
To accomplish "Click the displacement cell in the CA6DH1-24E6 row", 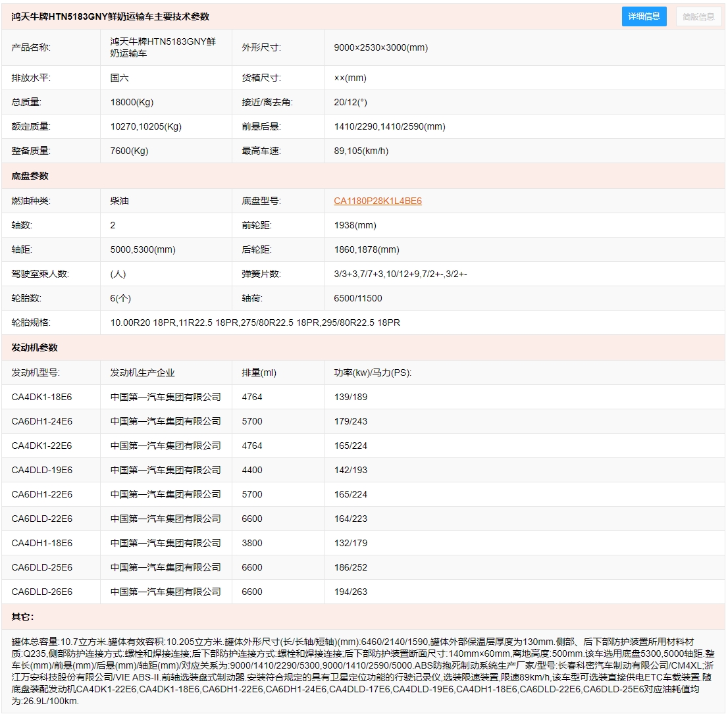I will 278,421.
